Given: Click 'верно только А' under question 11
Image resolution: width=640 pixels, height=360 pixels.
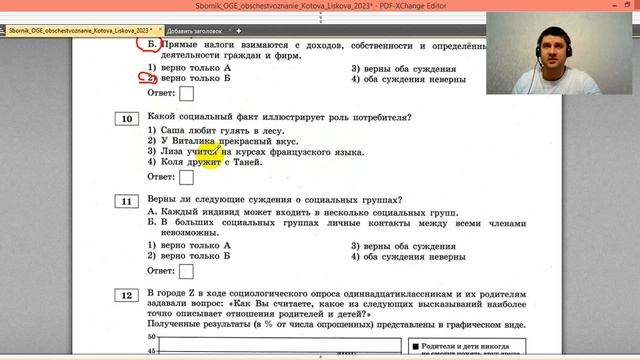Looking at the screenshot, I should click(196, 245).
